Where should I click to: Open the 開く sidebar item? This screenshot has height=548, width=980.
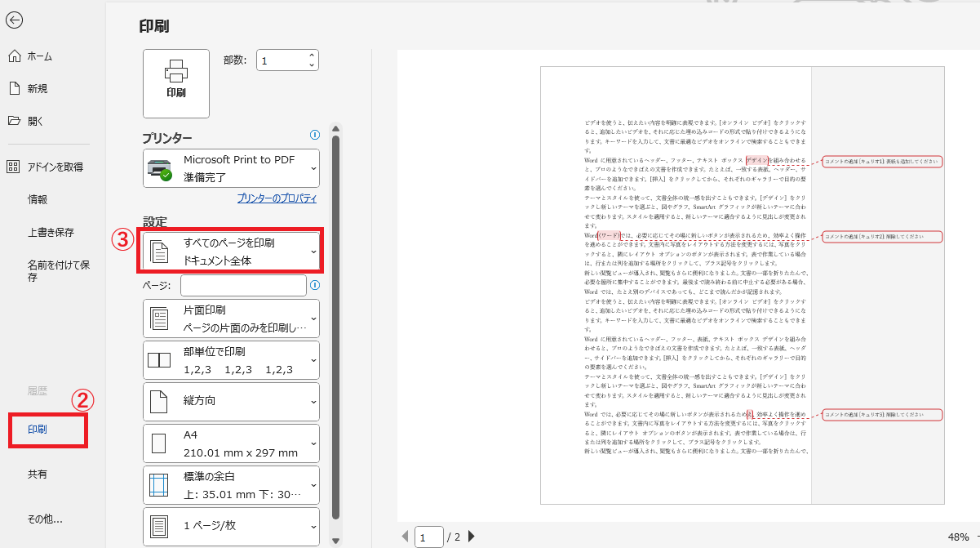(35, 121)
